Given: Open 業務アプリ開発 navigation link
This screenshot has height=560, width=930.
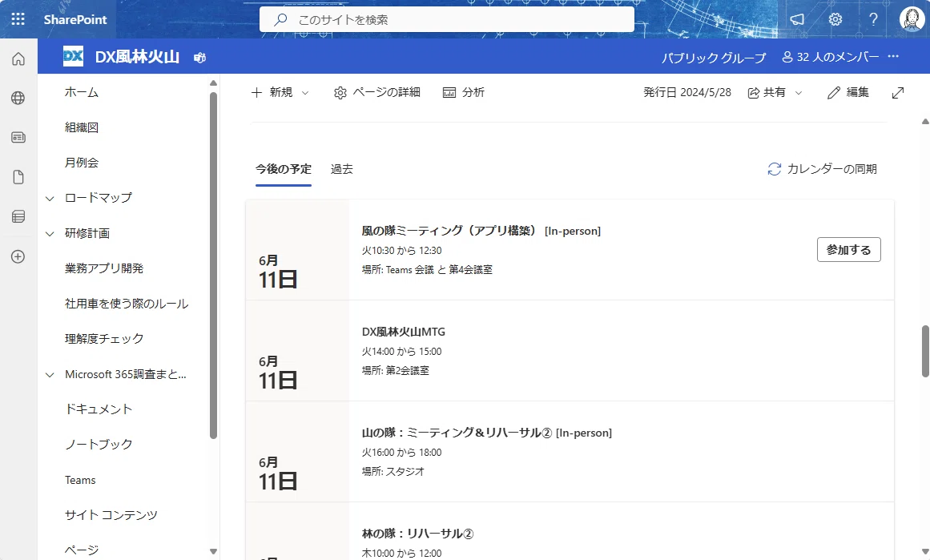Looking at the screenshot, I should (104, 268).
